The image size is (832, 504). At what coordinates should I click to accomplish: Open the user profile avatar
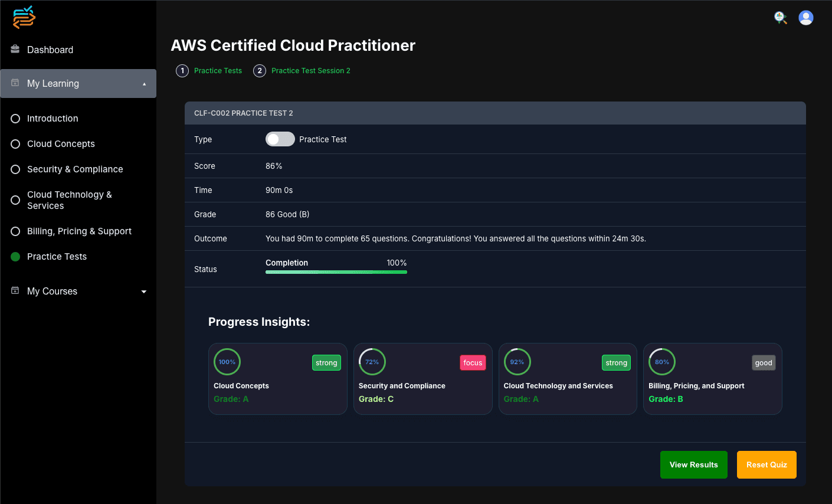click(805, 18)
